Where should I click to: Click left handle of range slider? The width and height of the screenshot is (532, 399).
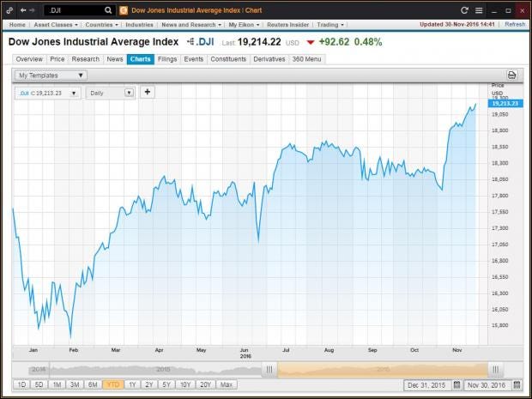click(x=269, y=370)
